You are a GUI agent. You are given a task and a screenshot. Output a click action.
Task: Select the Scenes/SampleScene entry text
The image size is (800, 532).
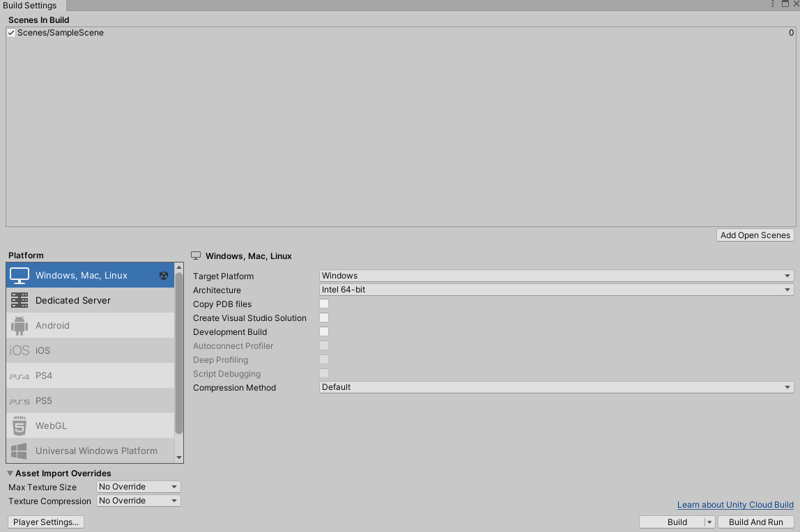point(60,33)
